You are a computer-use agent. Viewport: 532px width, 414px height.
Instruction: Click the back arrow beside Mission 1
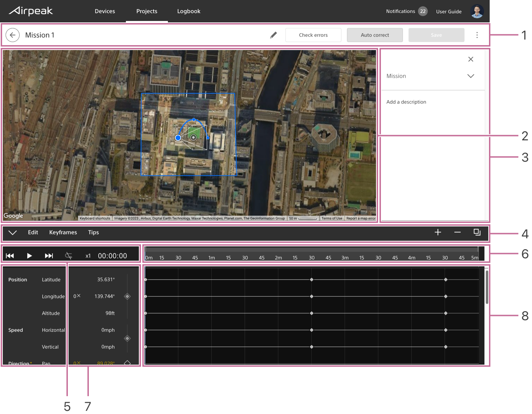[x=13, y=35]
